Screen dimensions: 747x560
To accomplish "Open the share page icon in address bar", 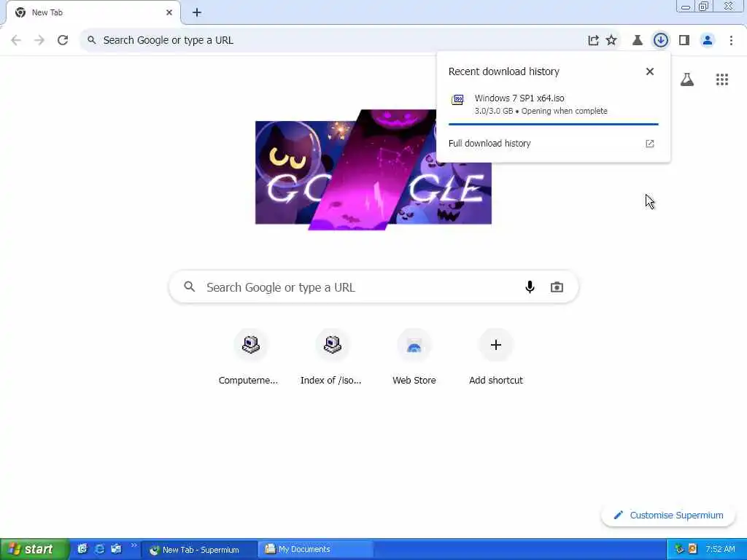I will tap(593, 41).
